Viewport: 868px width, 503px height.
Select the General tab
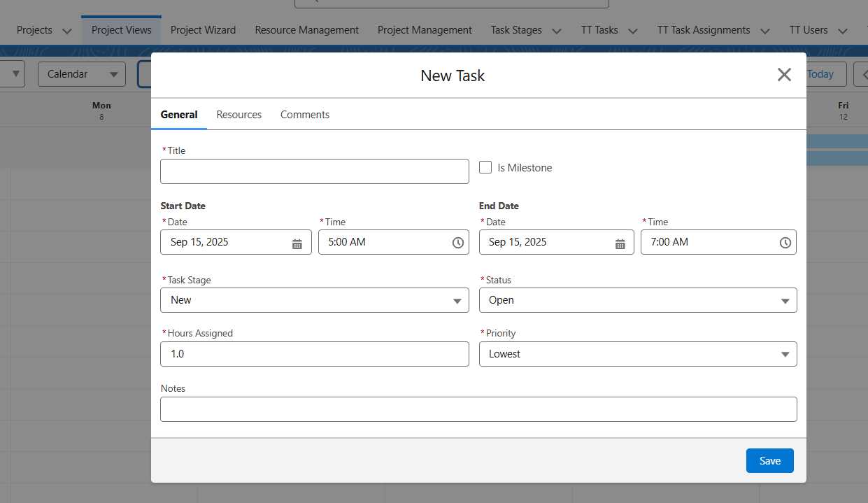(179, 115)
